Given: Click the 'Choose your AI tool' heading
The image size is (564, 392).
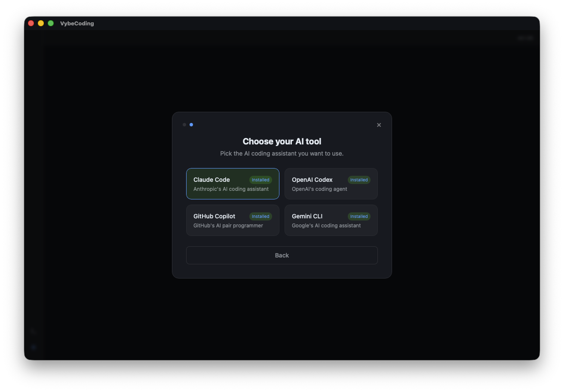Looking at the screenshot, I should [282, 141].
